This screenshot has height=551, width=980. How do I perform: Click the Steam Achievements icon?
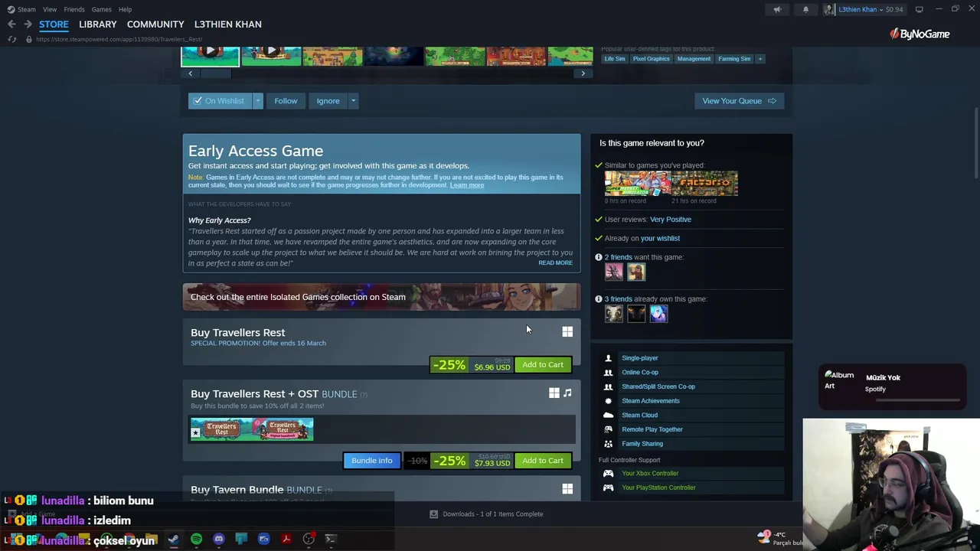tap(608, 401)
